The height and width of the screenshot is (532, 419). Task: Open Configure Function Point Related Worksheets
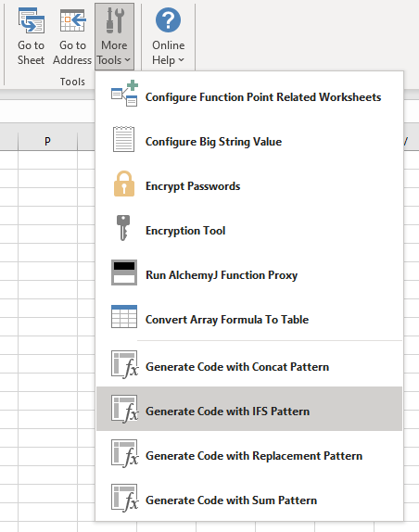click(249, 94)
